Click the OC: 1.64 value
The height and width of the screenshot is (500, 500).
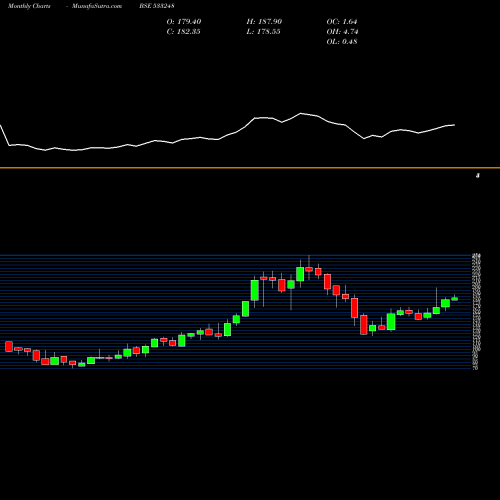(x=342, y=21)
